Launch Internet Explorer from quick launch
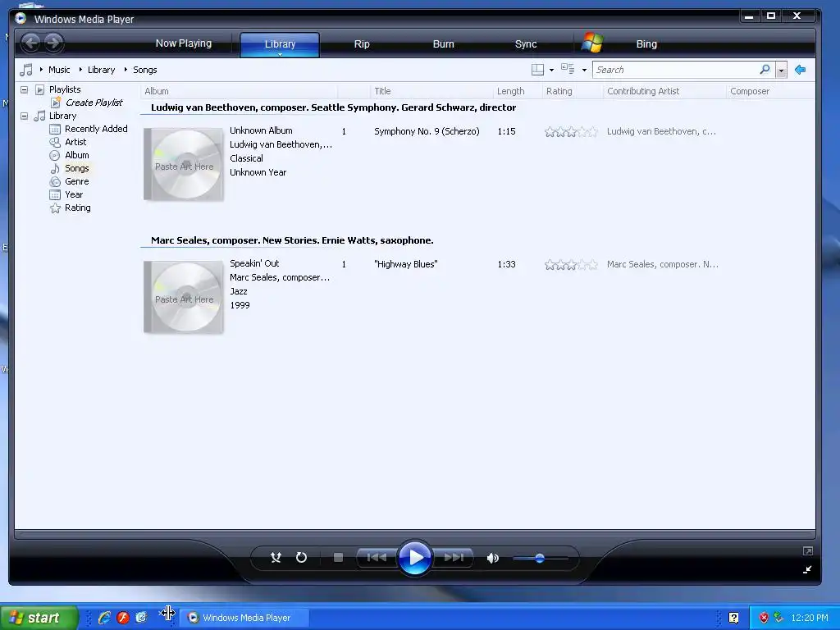 [x=104, y=618]
